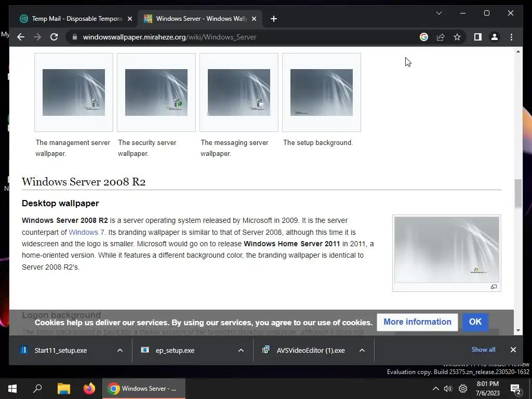This screenshot has width=532, height=399.
Task: Bookmark this page with star
Action: click(457, 37)
